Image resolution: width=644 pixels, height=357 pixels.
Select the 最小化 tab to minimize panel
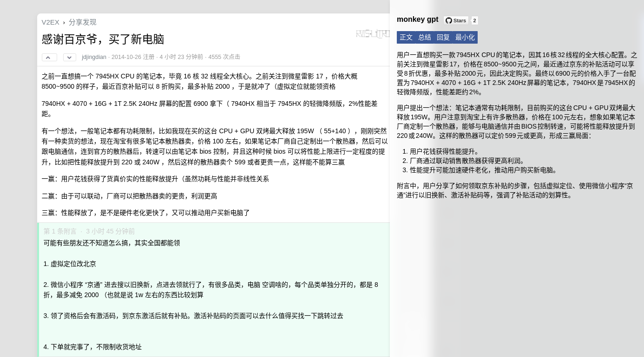click(465, 38)
